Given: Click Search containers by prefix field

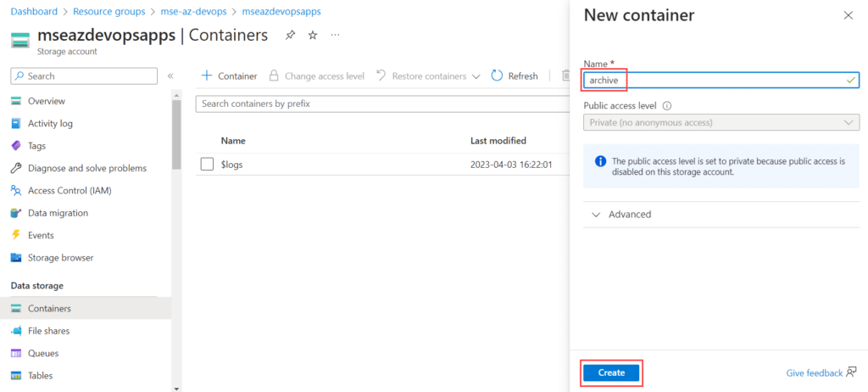Looking at the screenshot, I should pyautogui.click(x=383, y=104).
